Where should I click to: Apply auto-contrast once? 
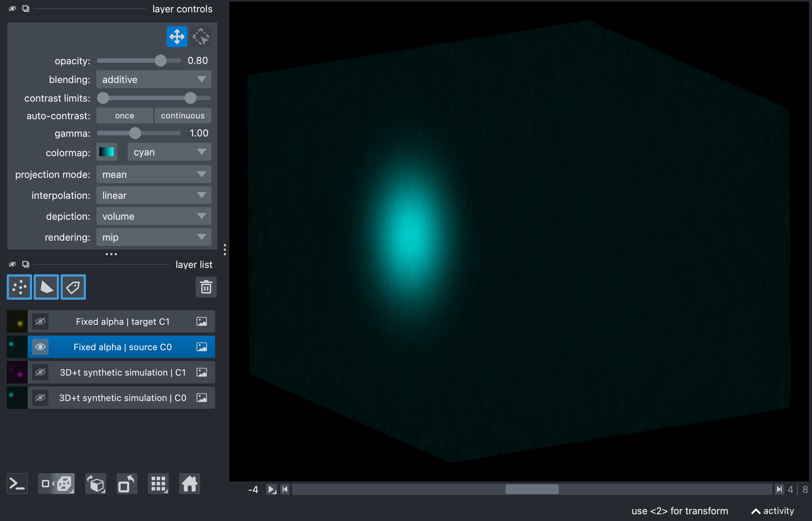pyautogui.click(x=125, y=115)
